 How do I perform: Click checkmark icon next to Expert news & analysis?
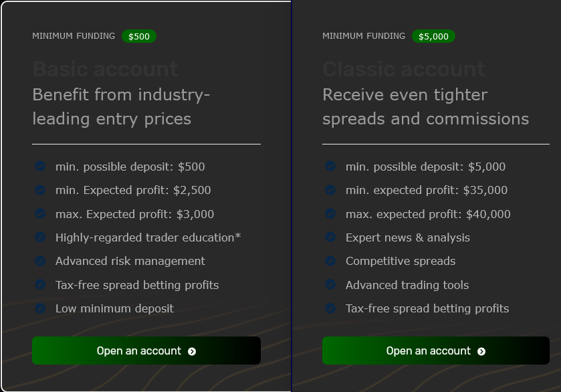(x=330, y=237)
